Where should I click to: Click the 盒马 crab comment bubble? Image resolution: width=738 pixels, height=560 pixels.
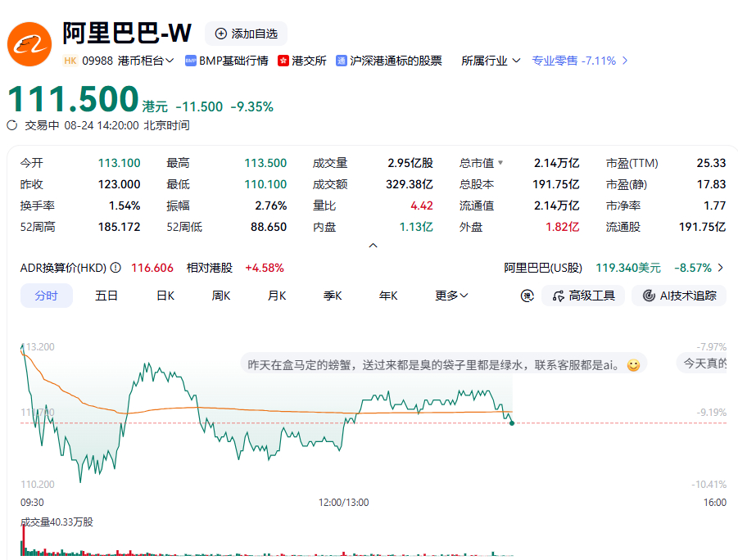[x=443, y=364]
